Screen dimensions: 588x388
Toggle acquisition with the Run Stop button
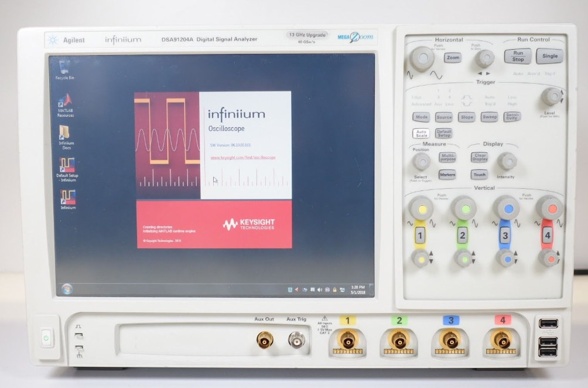pyautogui.click(x=518, y=56)
